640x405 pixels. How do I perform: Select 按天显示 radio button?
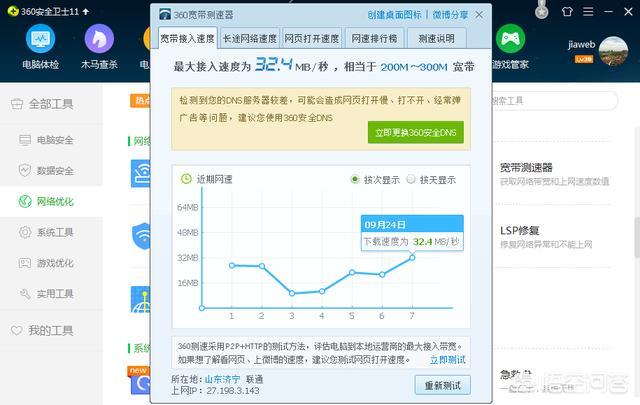click(x=411, y=179)
